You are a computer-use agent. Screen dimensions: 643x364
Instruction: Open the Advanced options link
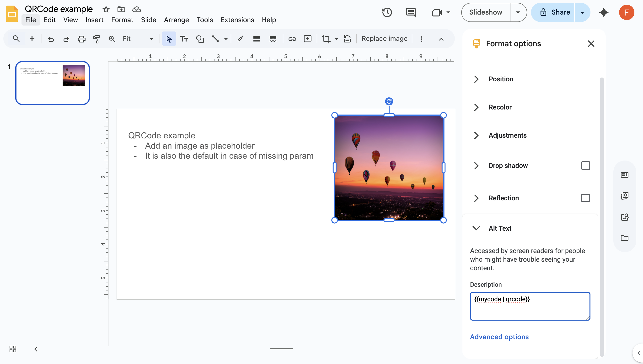499,337
